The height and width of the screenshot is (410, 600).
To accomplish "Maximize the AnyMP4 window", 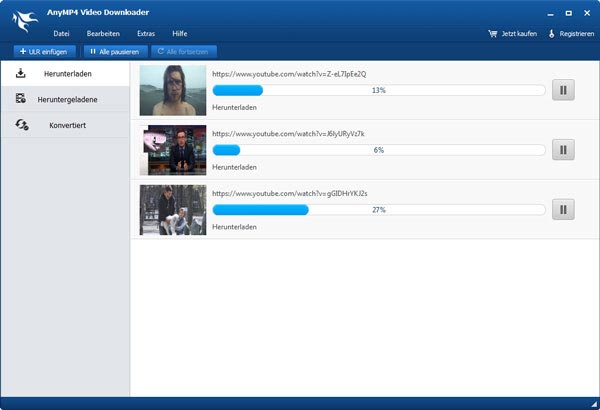I will (x=569, y=13).
